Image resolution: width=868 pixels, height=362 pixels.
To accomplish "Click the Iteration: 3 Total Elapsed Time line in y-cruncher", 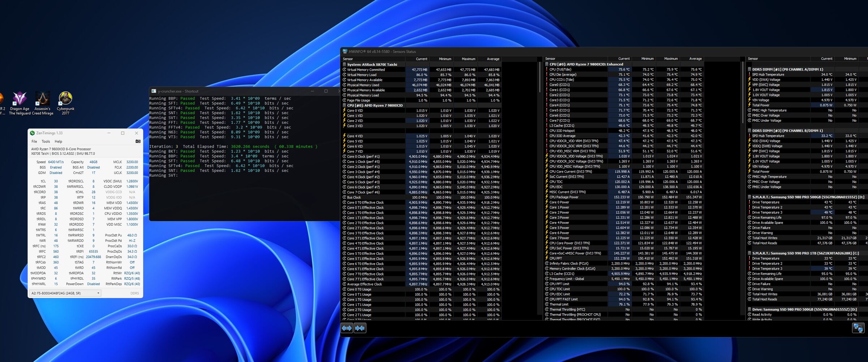I will click(233, 147).
